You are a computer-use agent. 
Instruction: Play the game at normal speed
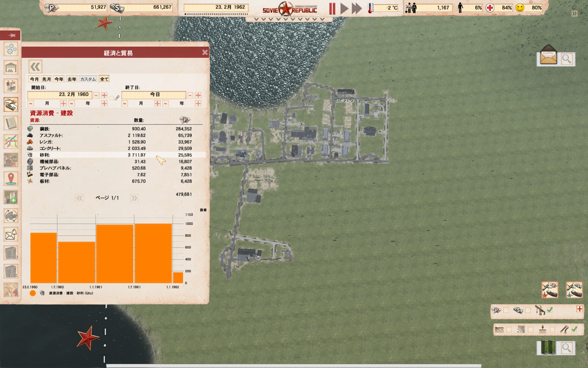pos(344,8)
